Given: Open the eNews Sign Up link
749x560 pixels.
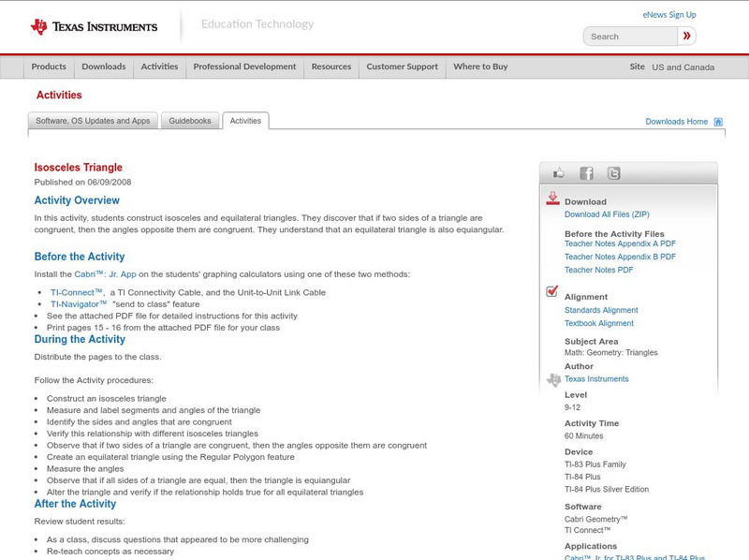Looking at the screenshot, I should click(669, 15).
